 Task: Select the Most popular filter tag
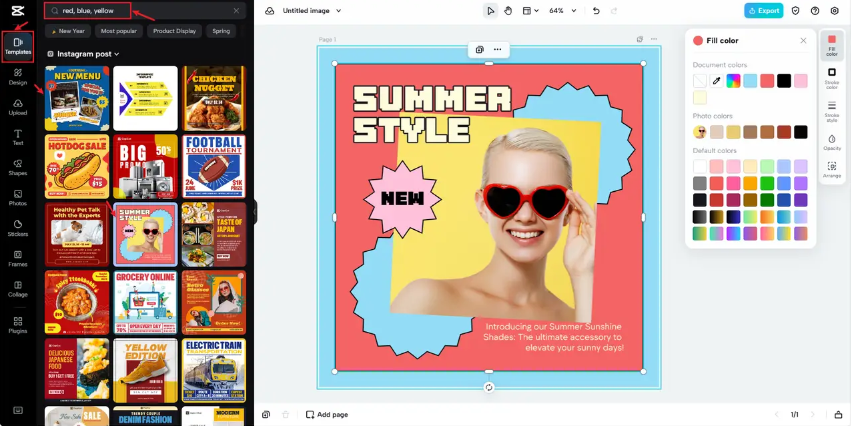coord(118,31)
